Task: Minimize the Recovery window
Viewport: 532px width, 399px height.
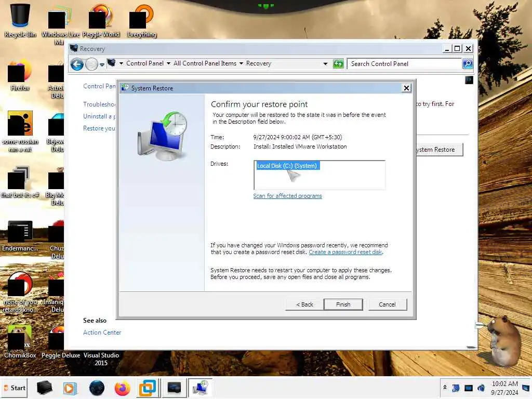Action: (447, 49)
